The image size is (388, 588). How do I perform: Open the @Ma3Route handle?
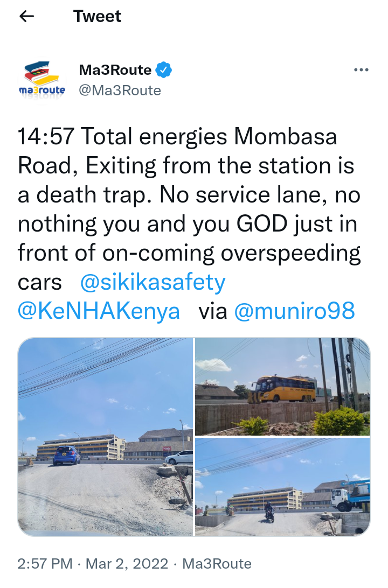pos(120,90)
